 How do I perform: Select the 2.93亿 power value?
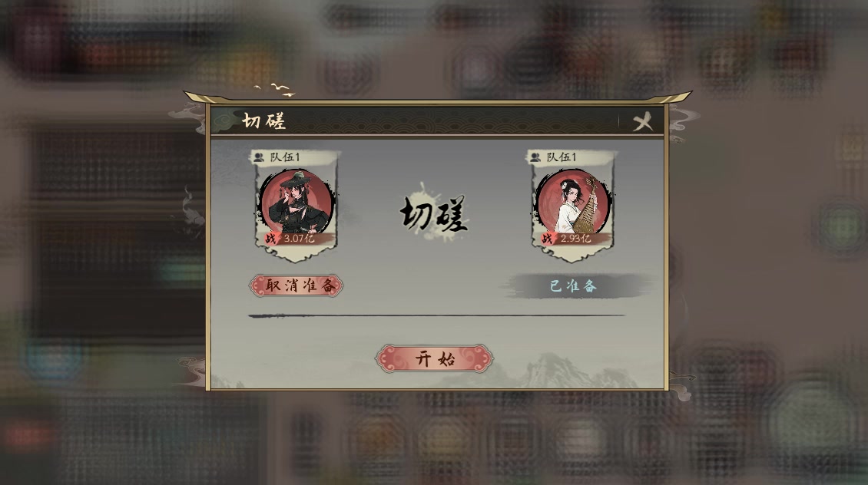pyautogui.click(x=576, y=239)
